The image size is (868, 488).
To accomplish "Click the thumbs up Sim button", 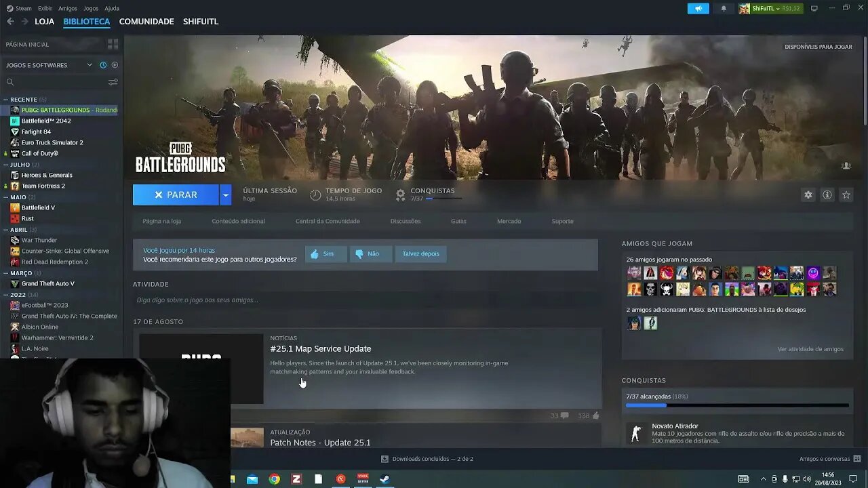I will 325,253.
